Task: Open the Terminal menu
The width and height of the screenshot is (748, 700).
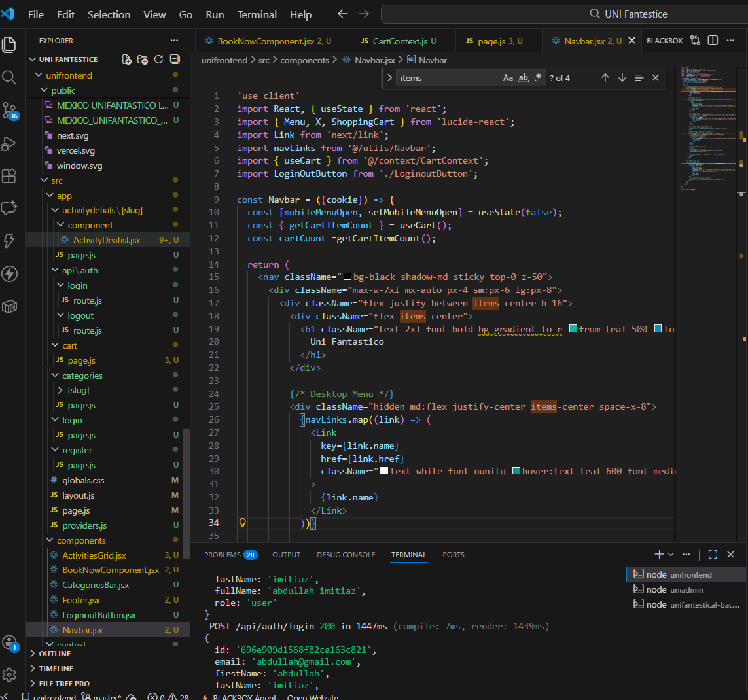Action: tap(257, 14)
